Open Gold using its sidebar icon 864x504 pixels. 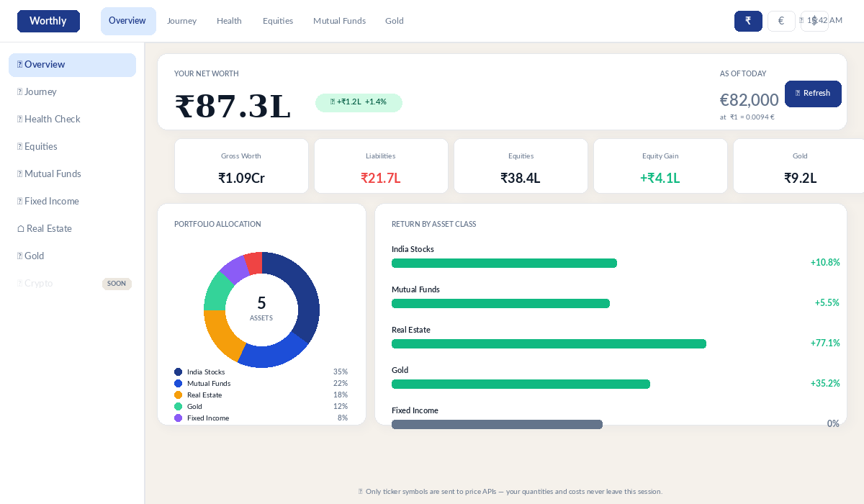coord(19,256)
